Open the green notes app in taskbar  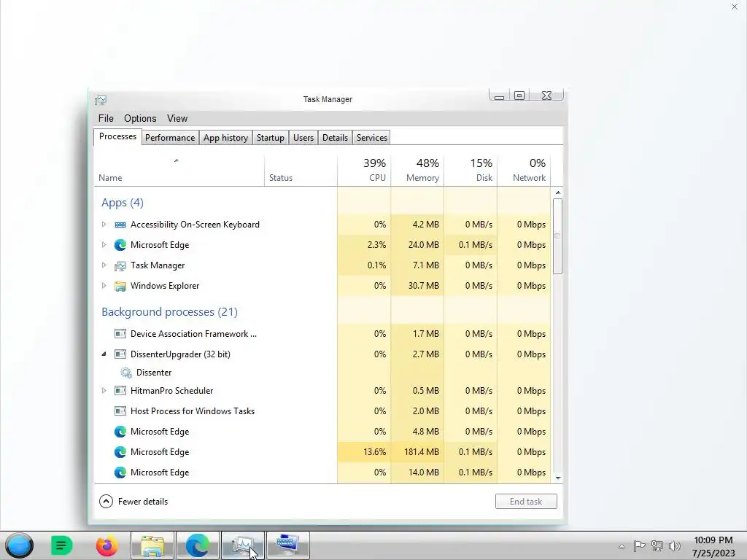coord(61,545)
